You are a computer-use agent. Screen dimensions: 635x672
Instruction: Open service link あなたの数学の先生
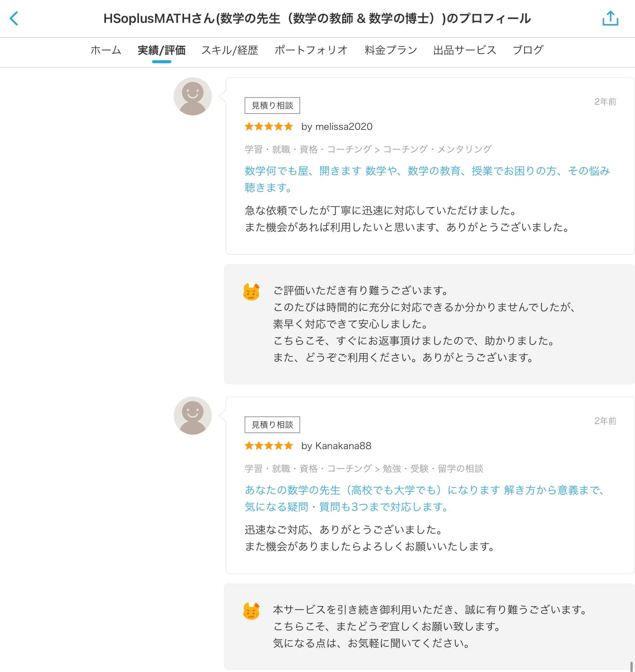pyautogui.click(x=425, y=498)
